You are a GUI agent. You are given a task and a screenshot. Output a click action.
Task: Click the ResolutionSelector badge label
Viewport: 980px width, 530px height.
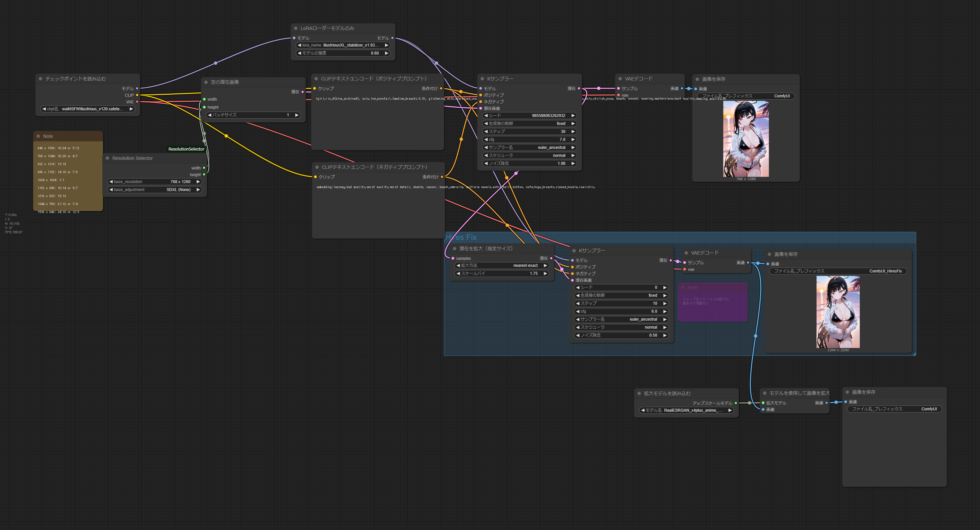[x=186, y=149]
